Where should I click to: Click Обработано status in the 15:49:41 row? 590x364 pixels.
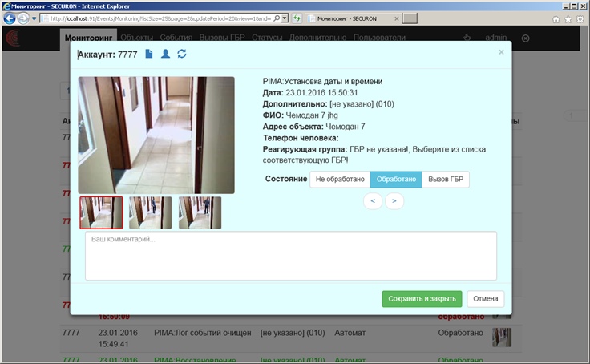[461, 333]
